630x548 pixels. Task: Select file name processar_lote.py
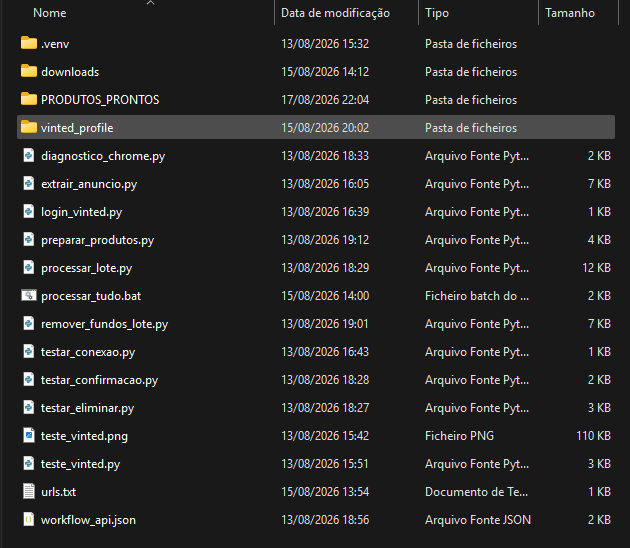tap(86, 268)
